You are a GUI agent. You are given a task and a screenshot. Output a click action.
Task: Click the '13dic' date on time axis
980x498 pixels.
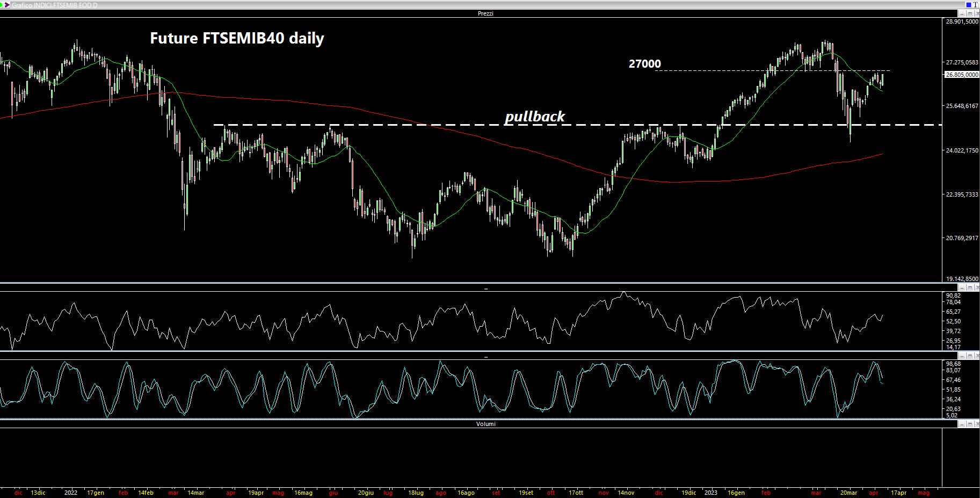point(38,493)
